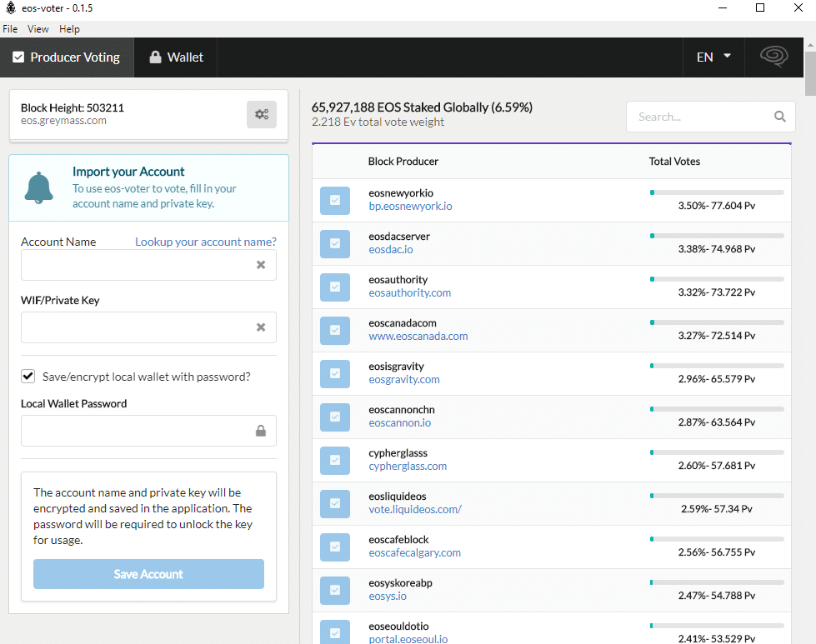Open node connection settings gear button
This screenshot has width=816, height=644.
[x=261, y=114]
